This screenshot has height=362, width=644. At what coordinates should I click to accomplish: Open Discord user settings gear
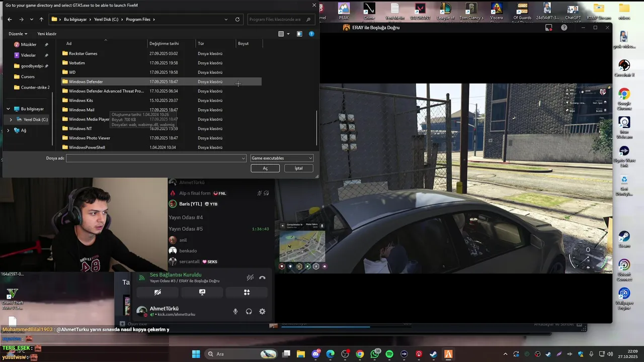click(x=262, y=311)
